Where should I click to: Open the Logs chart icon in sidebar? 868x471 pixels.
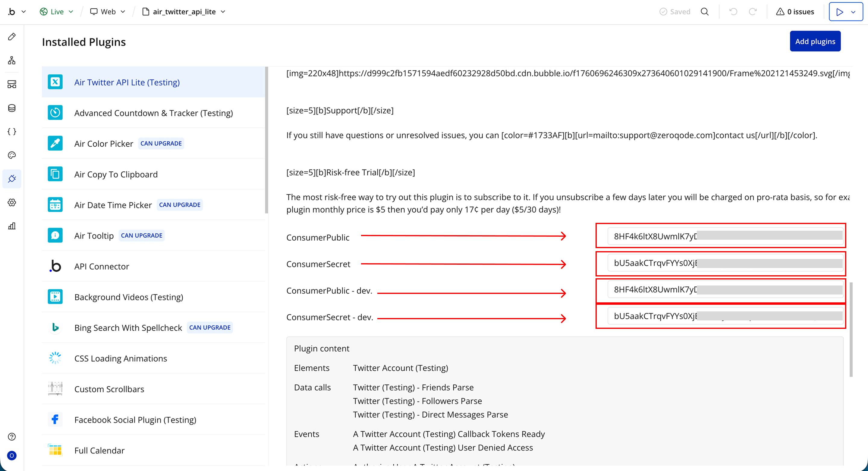coord(12,226)
